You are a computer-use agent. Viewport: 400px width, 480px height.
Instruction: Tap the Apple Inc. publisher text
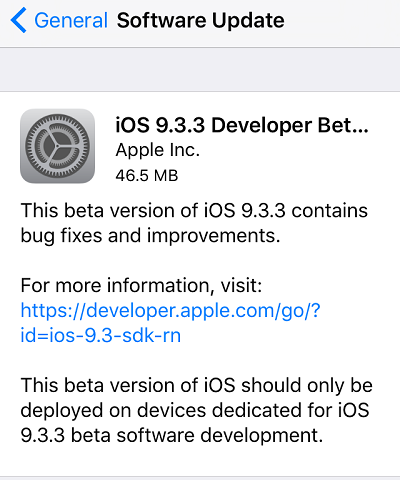pos(158,150)
